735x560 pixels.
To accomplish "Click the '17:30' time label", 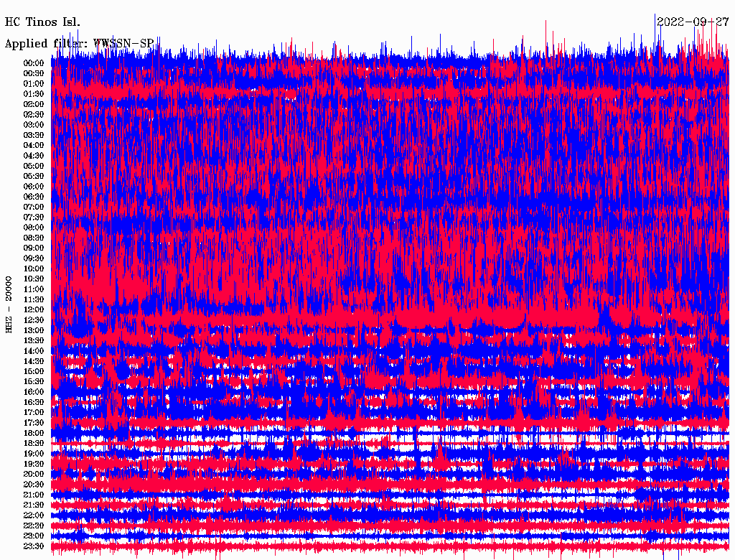I will click(x=34, y=423).
